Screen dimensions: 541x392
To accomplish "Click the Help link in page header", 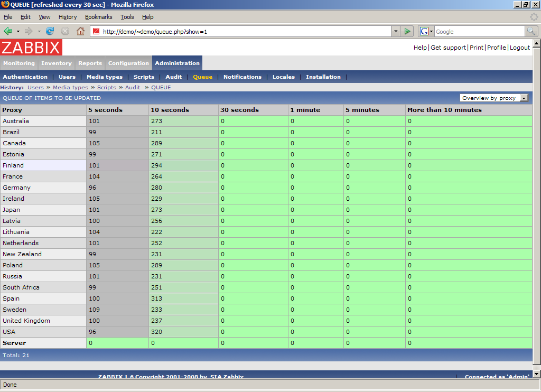I will (x=420, y=48).
